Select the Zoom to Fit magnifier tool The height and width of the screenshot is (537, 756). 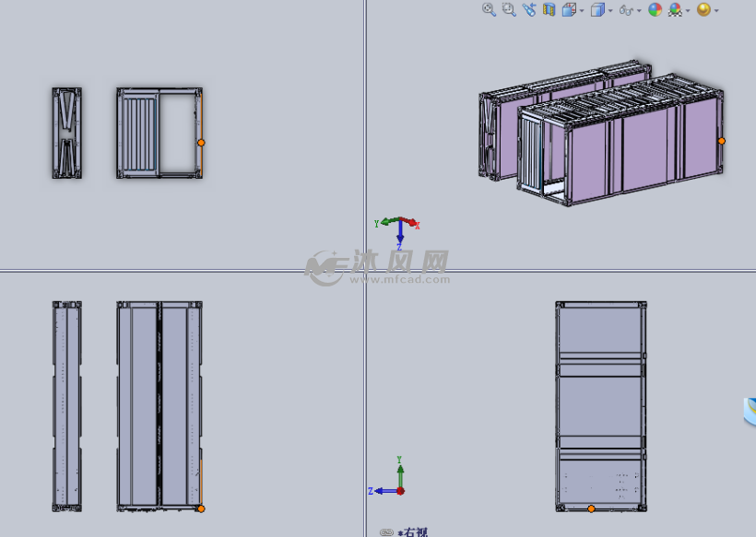[x=488, y=10]
